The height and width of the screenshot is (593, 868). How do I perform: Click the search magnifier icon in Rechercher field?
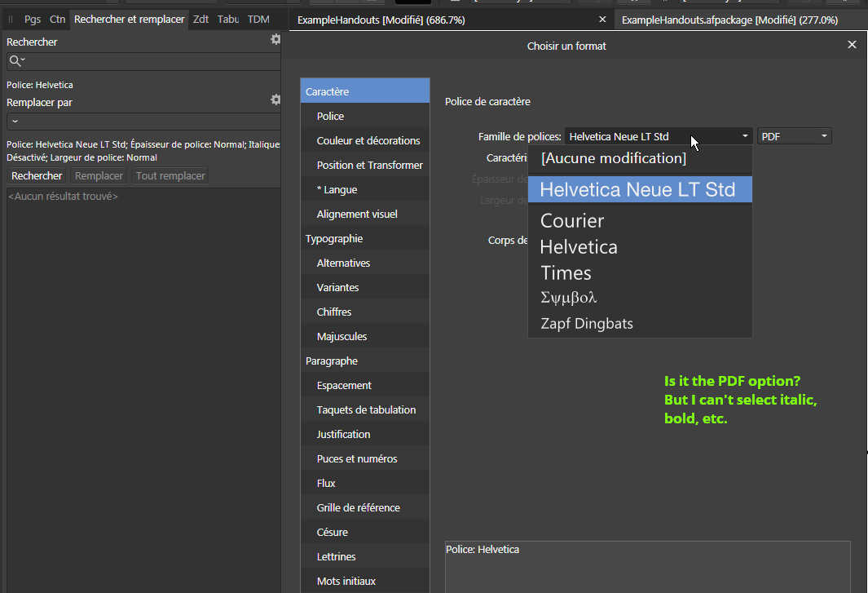point(15,61)
